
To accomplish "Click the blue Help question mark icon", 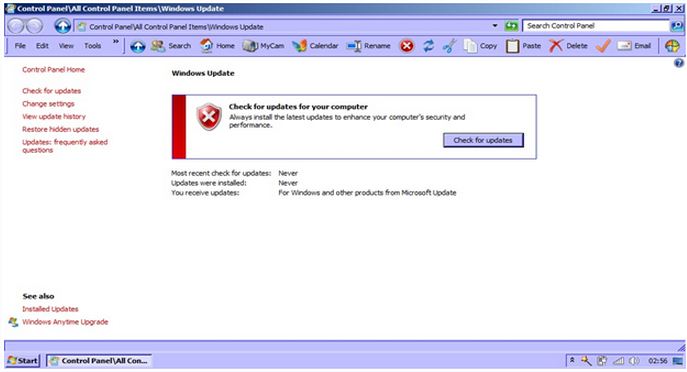I will pos(679,63).
